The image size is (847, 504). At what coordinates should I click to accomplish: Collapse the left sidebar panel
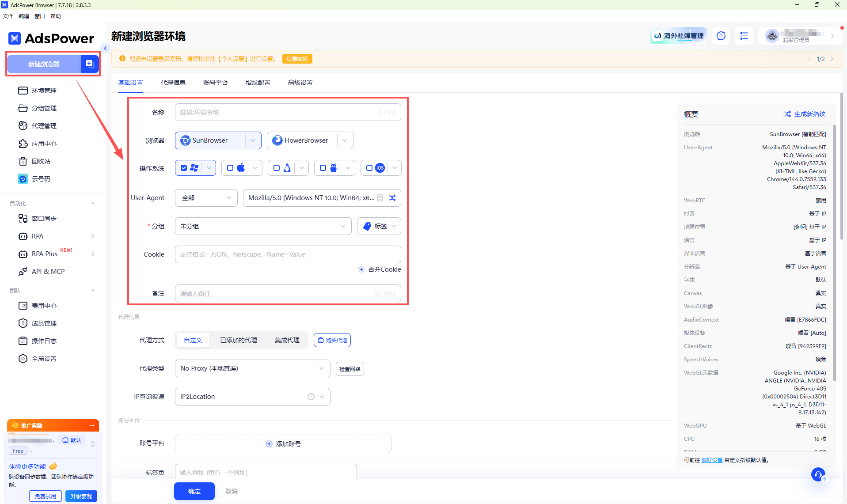(x=105, y=48)
